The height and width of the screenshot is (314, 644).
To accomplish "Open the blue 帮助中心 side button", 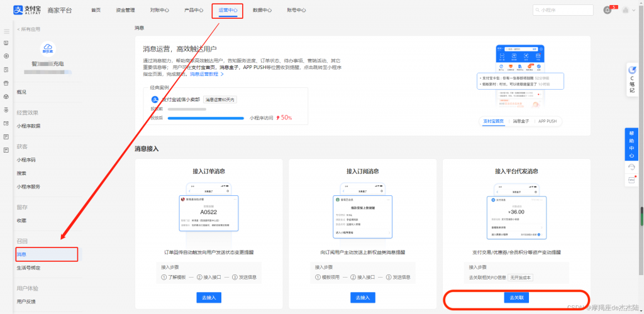I will pyautogui.click(x=631, y=144).
